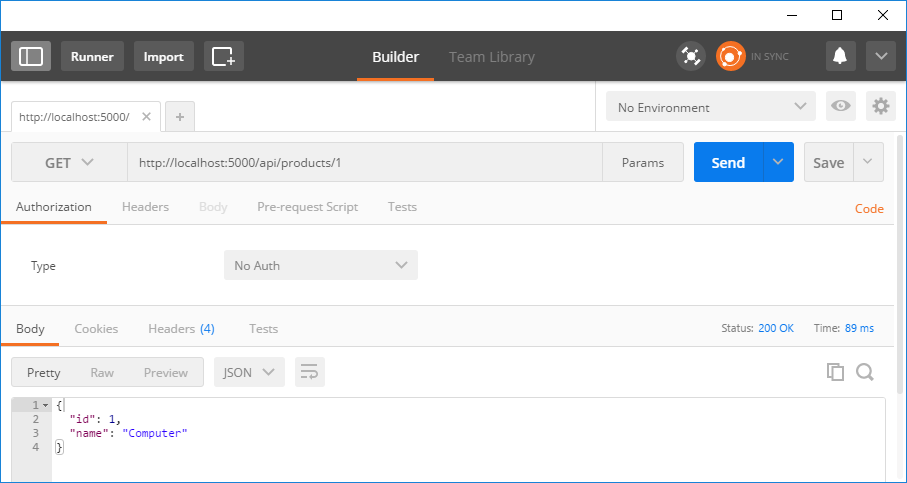The image size is (907, 483).
Task: Expand the No Environment dropdown
Action: (x=710, y=107)
